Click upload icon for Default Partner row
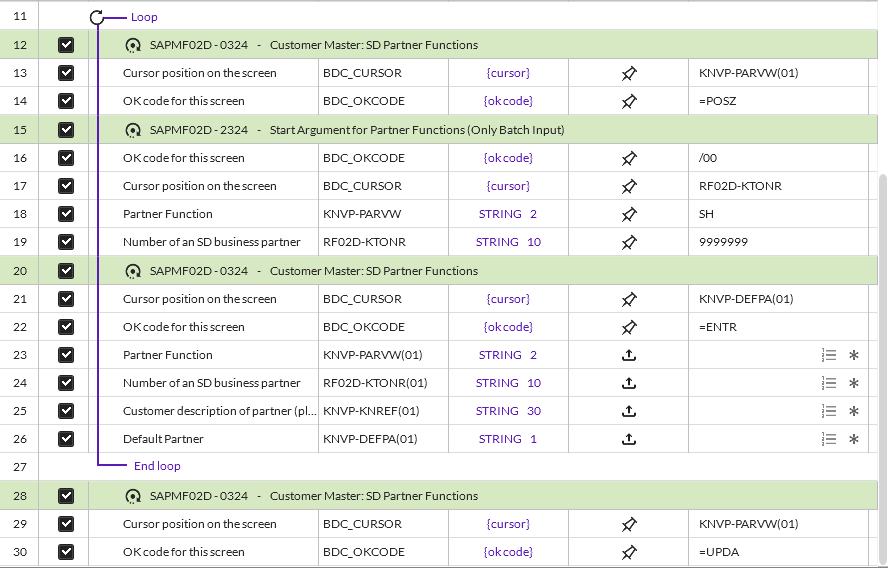Viewport: 888px width, 568px height. (x=629, y=439)
